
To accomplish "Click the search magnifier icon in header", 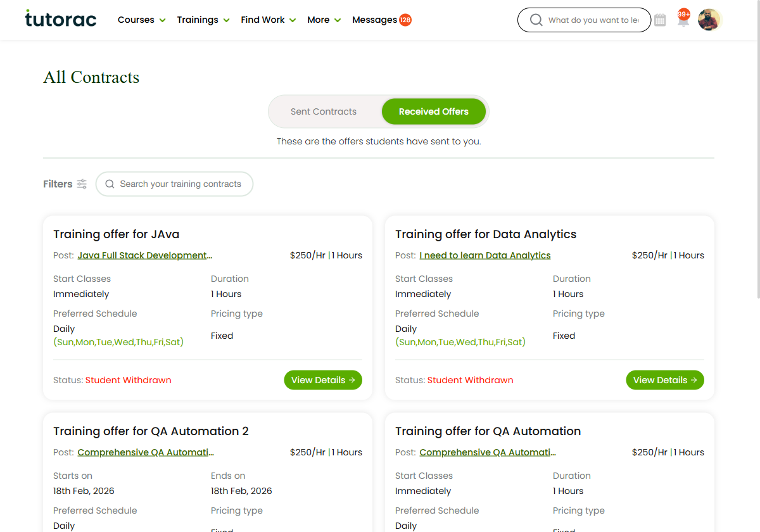I will point(536,20).
